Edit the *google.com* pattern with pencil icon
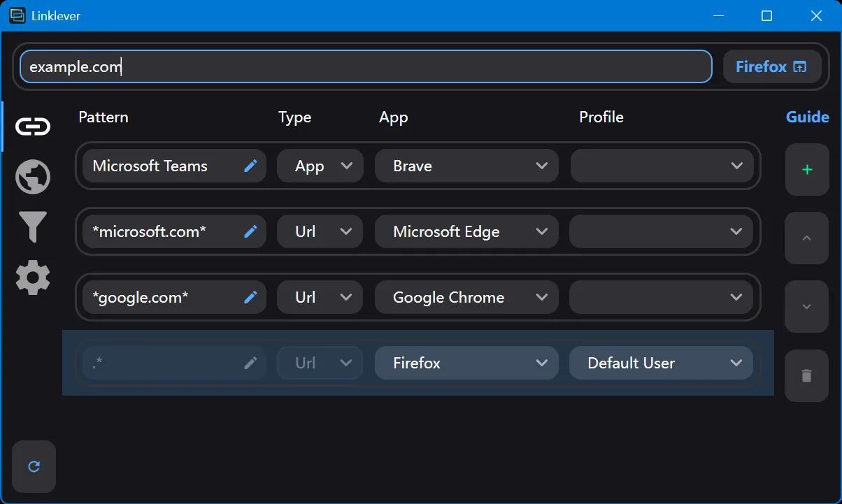 point(250,297)
